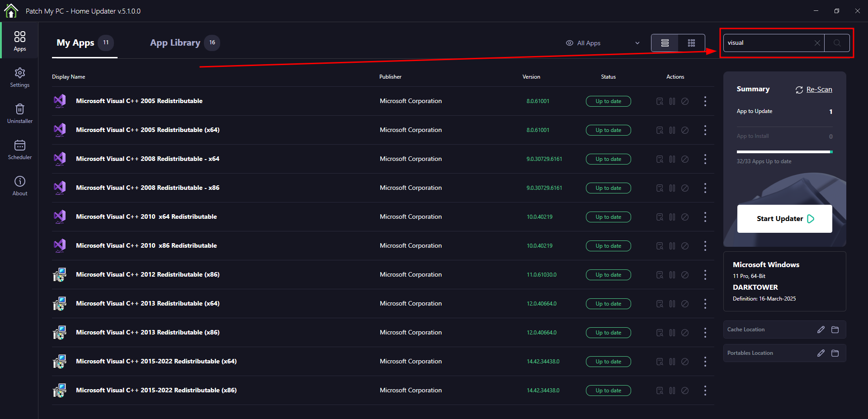Image resolution: width=868 pixels, height=419 pixels.
Task: Click version 11.0.61030.0
Action: 541,275
